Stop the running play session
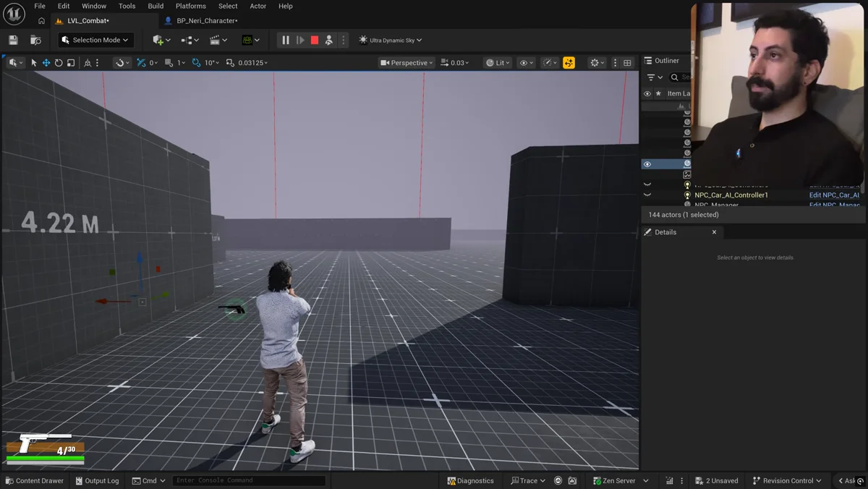Image resolution: width=868 pixels, height=489 pixels. (315, 40)
